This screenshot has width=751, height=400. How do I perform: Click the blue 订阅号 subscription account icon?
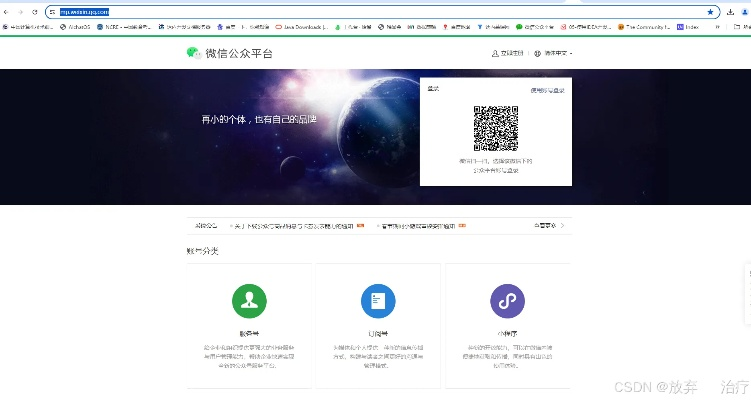tap(378, 301)
